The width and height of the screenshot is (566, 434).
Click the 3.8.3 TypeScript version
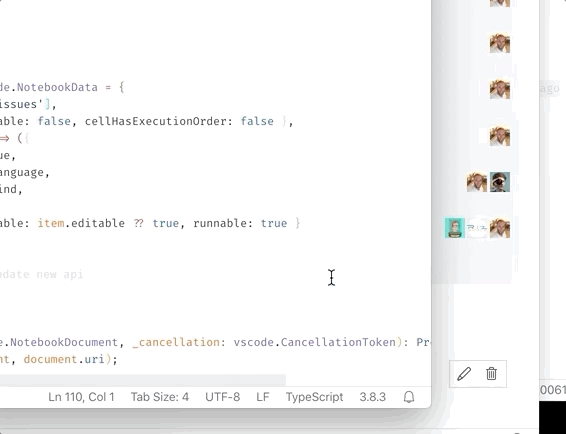coord(373,397)
